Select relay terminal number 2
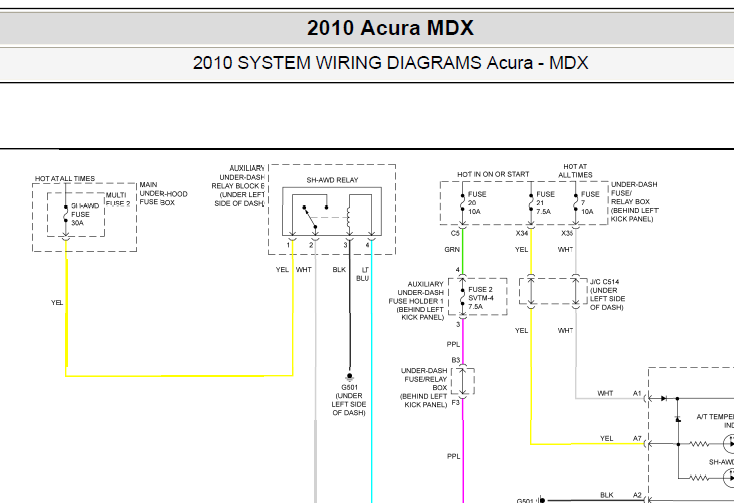Screen dimensions: 734x503 311,245
